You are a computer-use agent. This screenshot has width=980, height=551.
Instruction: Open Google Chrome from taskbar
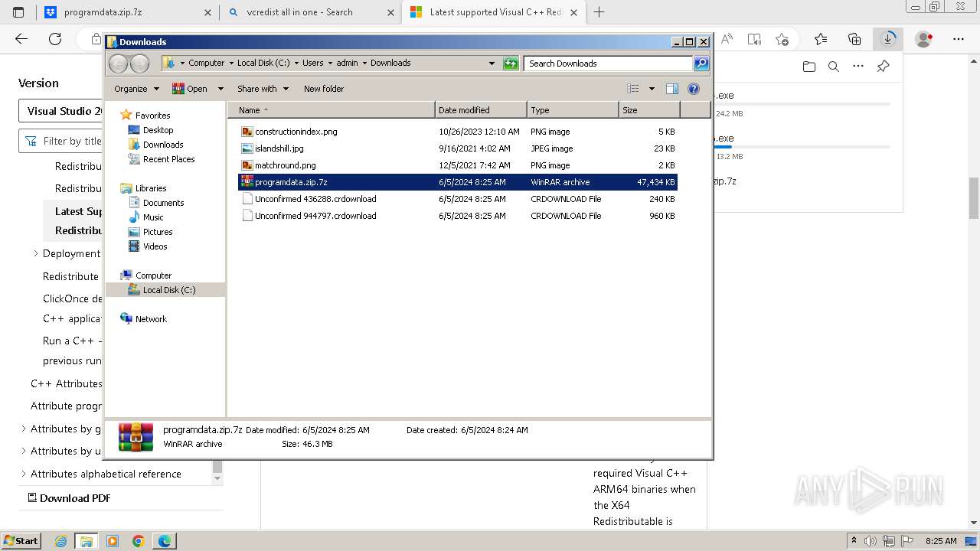[x=139, y=541]
